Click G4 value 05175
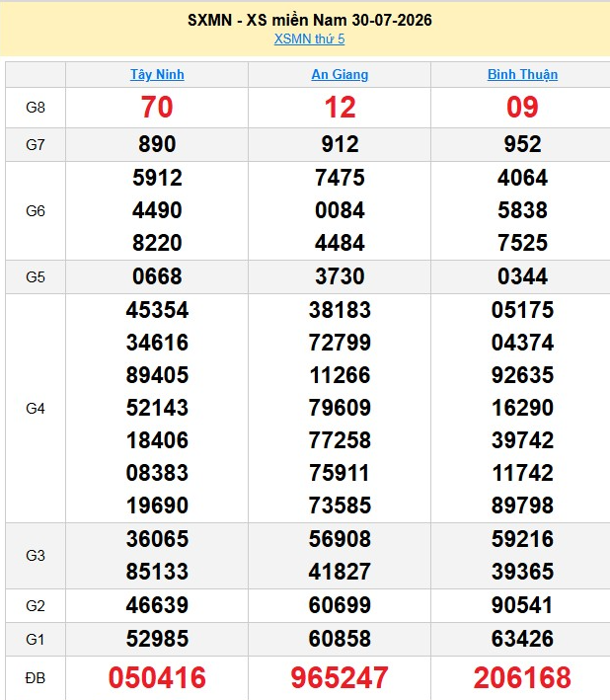This screenshot has width=610, height=700. tap(522, 310)
